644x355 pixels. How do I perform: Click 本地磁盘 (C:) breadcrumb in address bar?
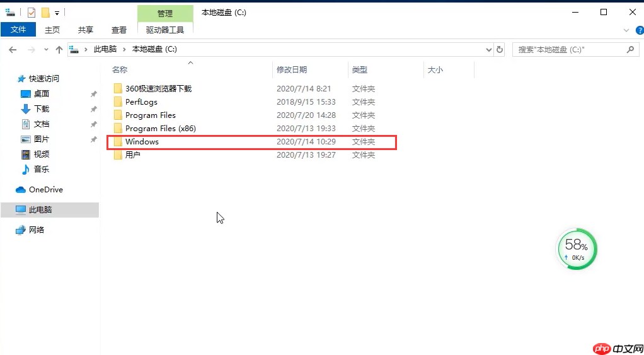tap(154, 49)
